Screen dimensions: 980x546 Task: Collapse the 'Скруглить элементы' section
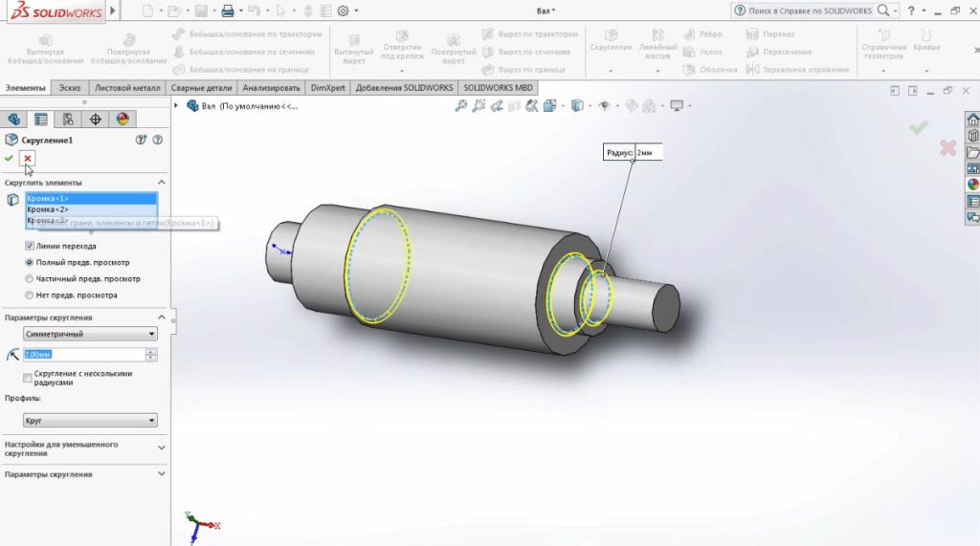coord(161,183)
